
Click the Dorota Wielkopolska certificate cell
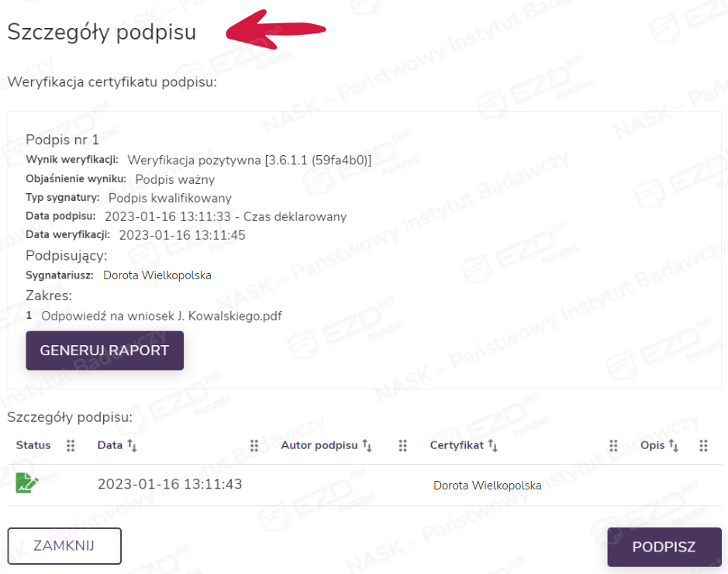coord(487,486)
